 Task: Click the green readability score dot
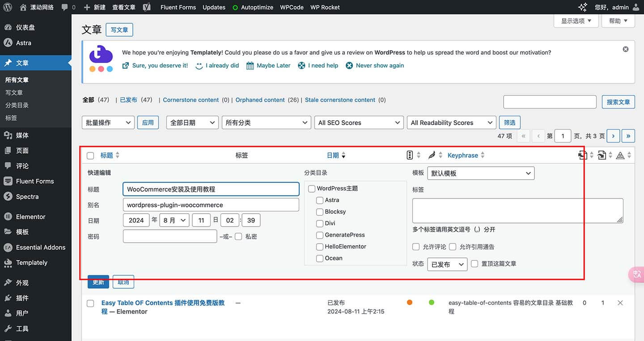(x=432, y=303)
